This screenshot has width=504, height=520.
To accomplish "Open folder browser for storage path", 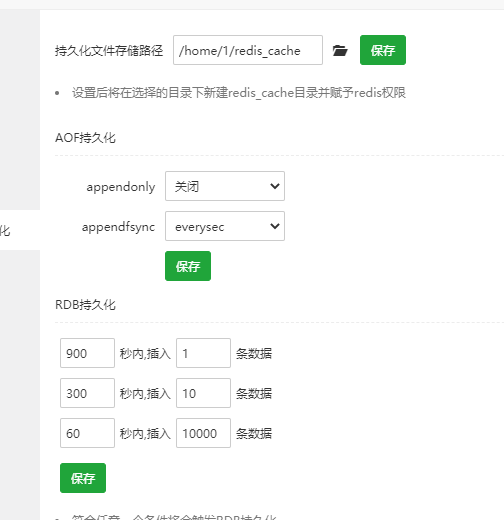I will (340, 50).
